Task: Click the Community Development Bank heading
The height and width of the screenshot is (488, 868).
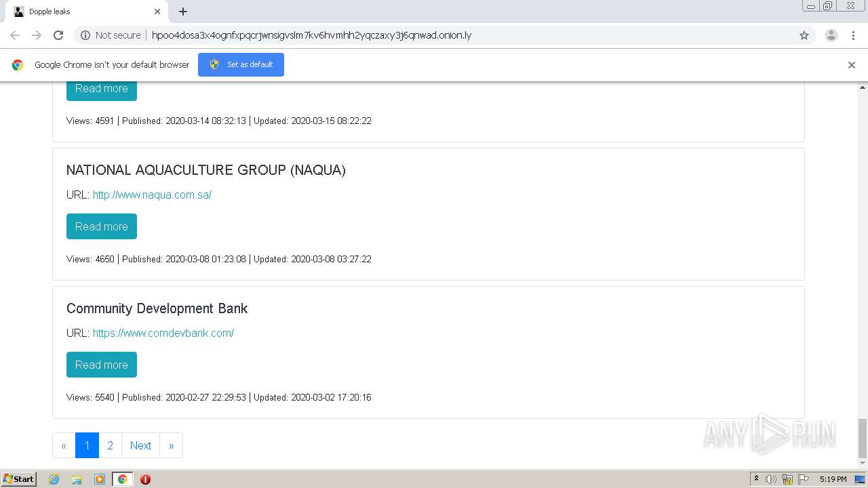Action: point(157,308)
